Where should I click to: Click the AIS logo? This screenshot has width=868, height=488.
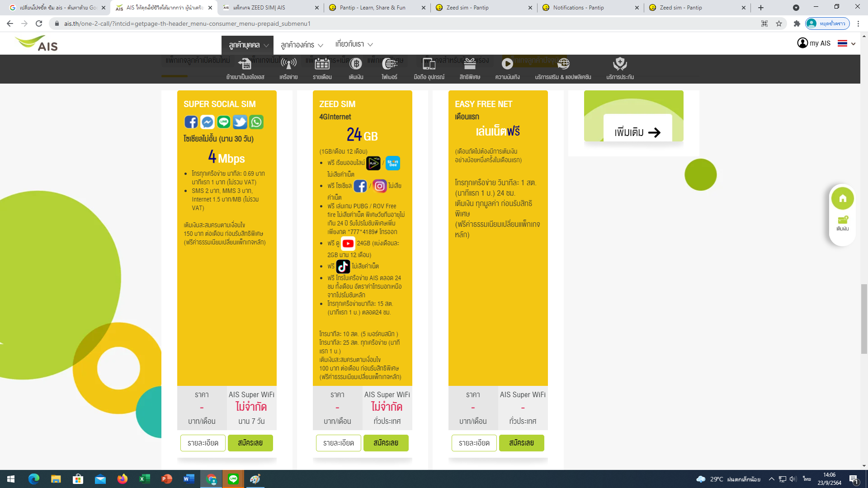tap(37, 43)
